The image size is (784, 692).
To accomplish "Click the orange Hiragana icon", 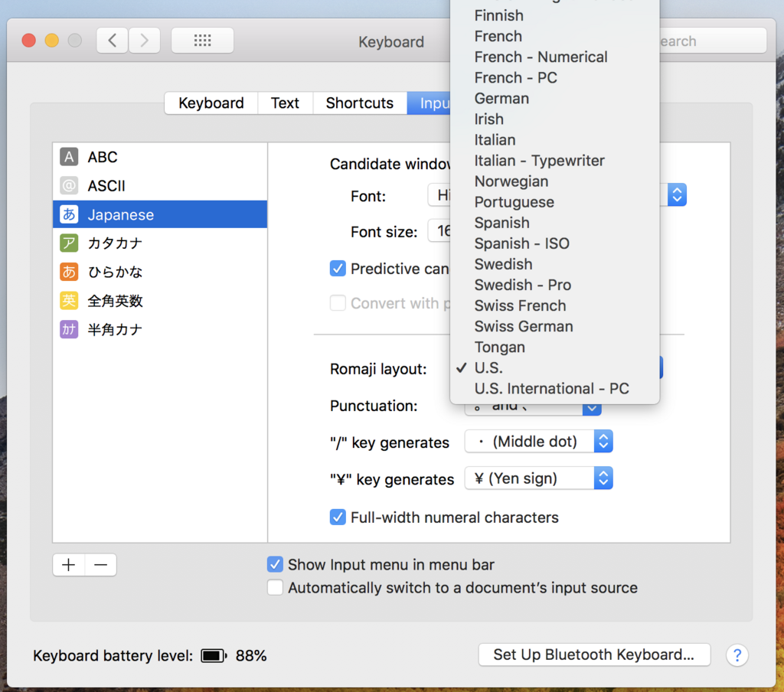I will (69, 272).
